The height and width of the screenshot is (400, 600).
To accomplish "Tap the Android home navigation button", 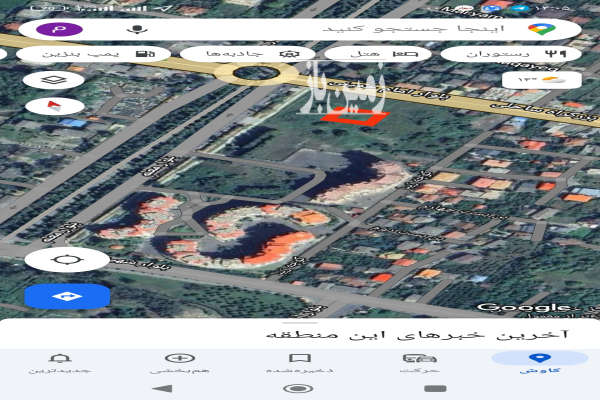I will tap(298, 389).
